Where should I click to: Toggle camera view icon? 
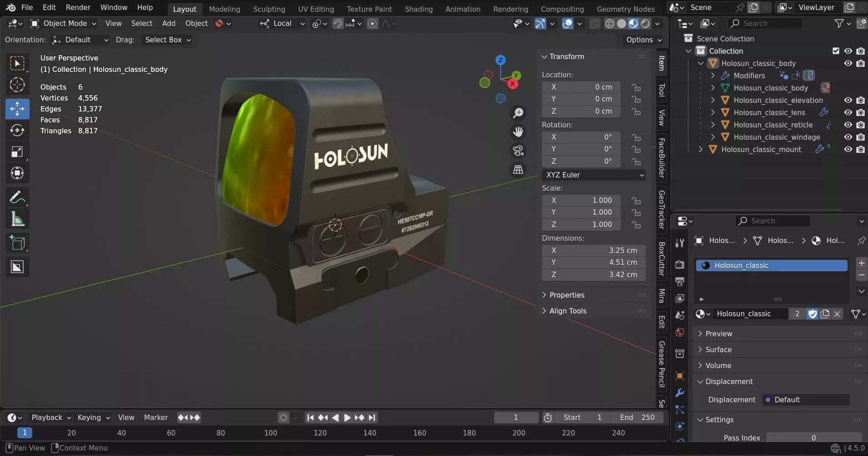518,151
